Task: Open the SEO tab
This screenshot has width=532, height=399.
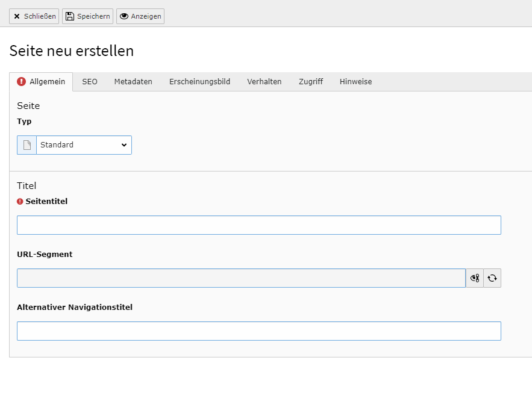Action: point(90,82)
